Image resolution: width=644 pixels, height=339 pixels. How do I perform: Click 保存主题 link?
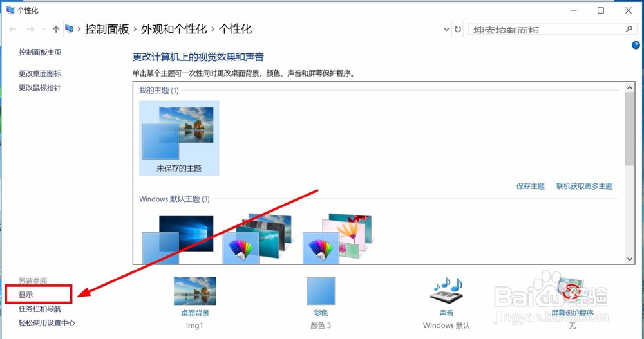pos(530,187)
